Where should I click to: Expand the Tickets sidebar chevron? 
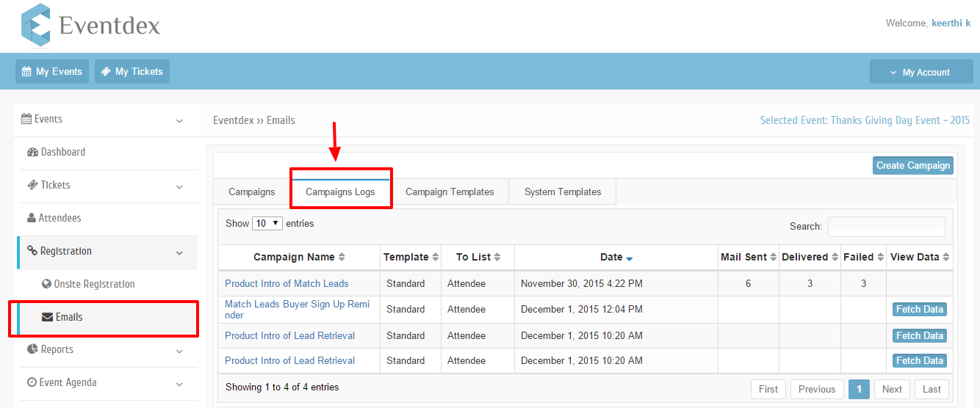pos(180,186)
